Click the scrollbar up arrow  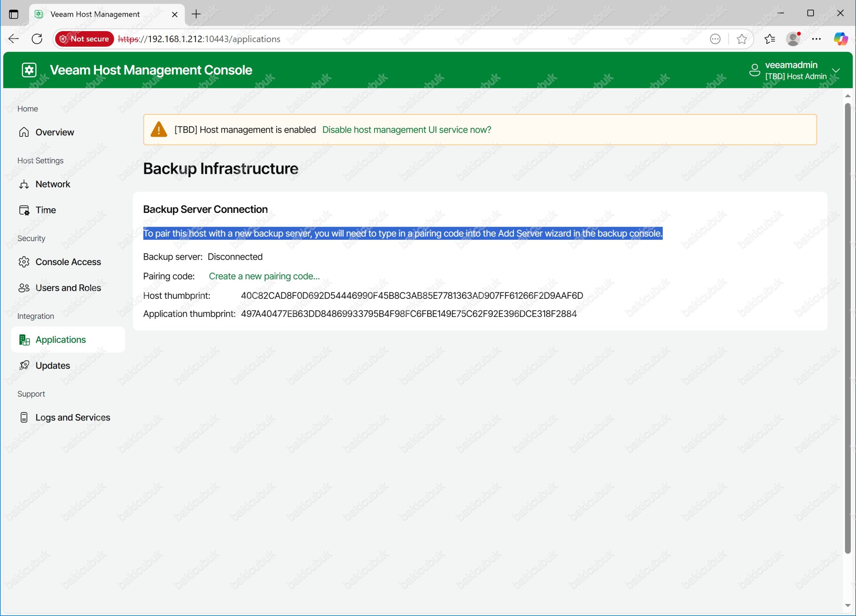coord(847,96)
